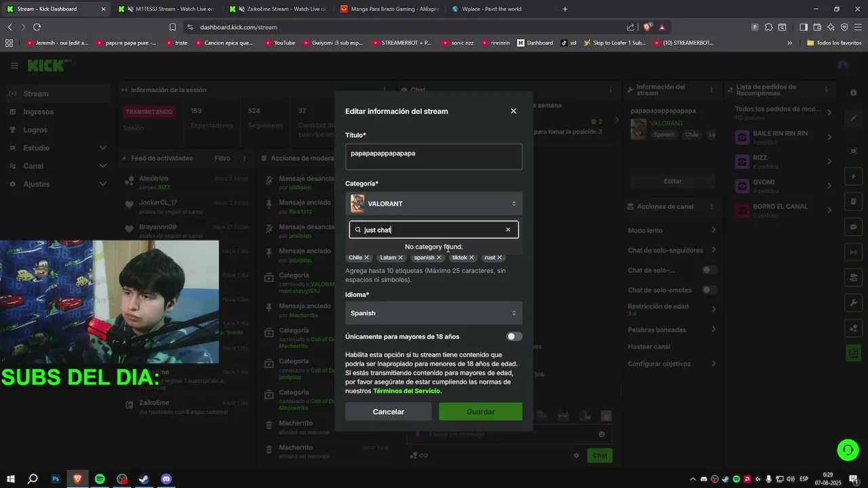Switch to Wplace Paint the world tab
Image resolution: width=868 pixels, height=488 pixels.
(x=500, y=9)
